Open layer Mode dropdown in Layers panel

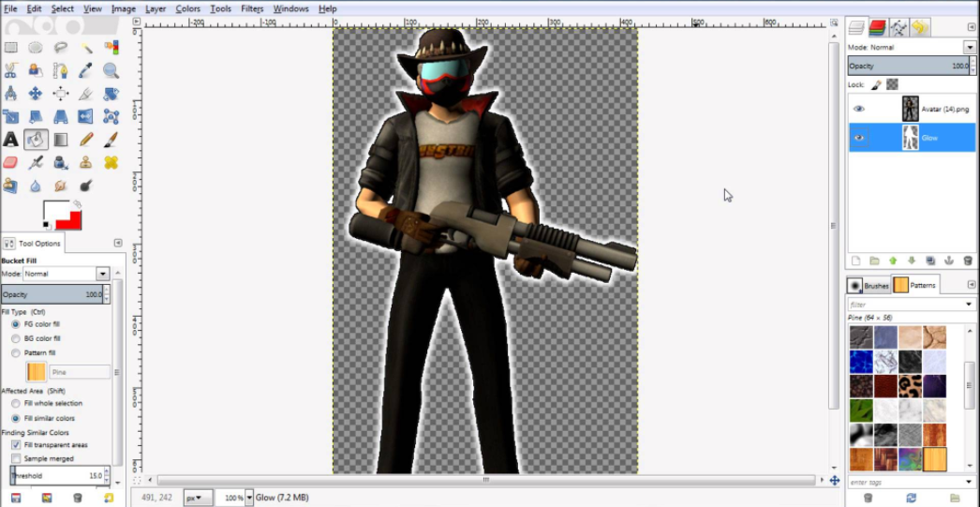(x=970, y=48)
